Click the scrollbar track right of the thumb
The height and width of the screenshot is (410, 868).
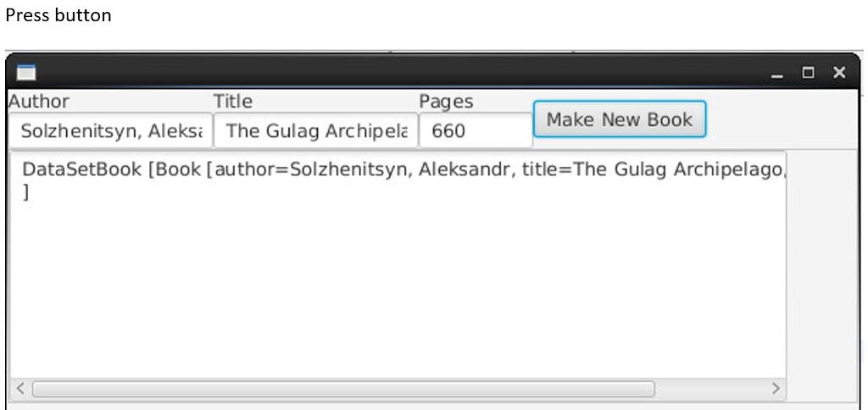pyautogui.click(x=711, y=389)
